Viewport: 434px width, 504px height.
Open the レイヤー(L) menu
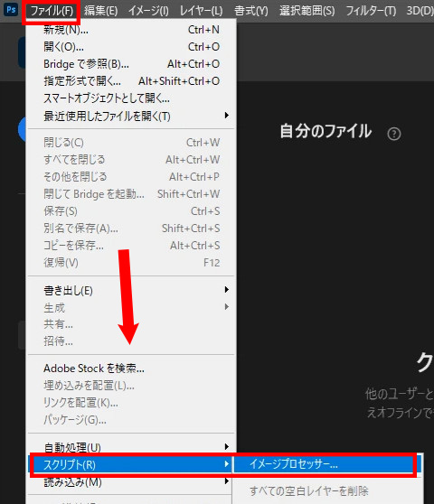point(201,11)
